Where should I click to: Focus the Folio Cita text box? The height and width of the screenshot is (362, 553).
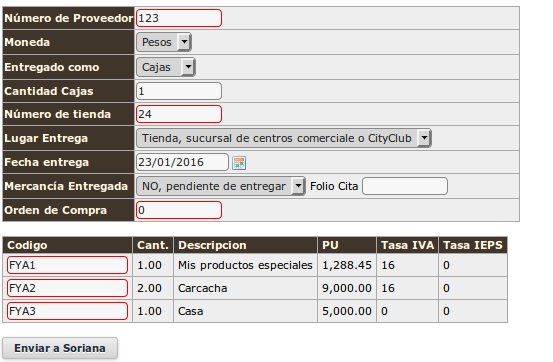tap(405, 186)
